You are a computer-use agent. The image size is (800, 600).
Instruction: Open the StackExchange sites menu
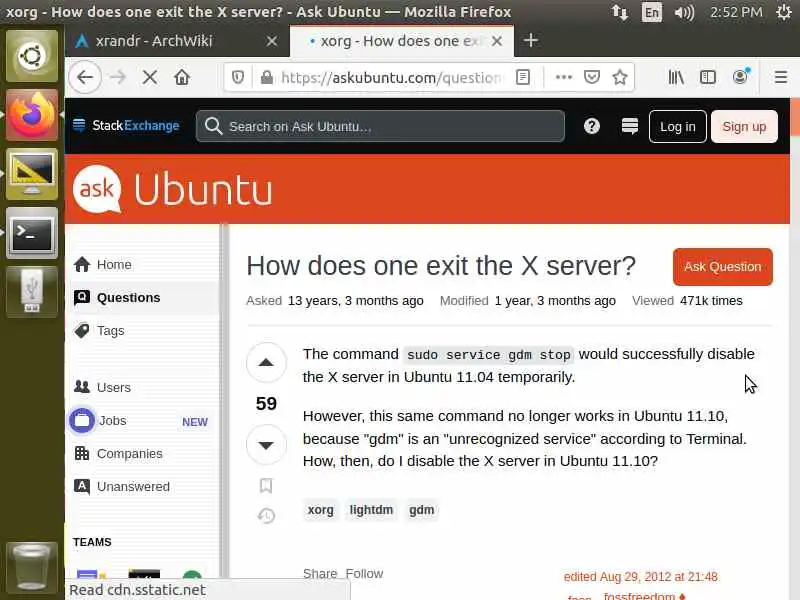pyautogui.click(x=126, y=126)
